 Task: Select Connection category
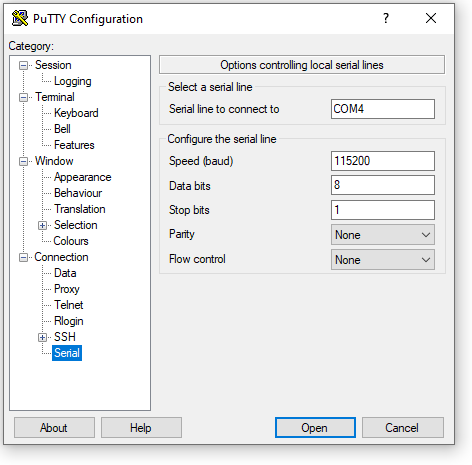pos(61,257)
